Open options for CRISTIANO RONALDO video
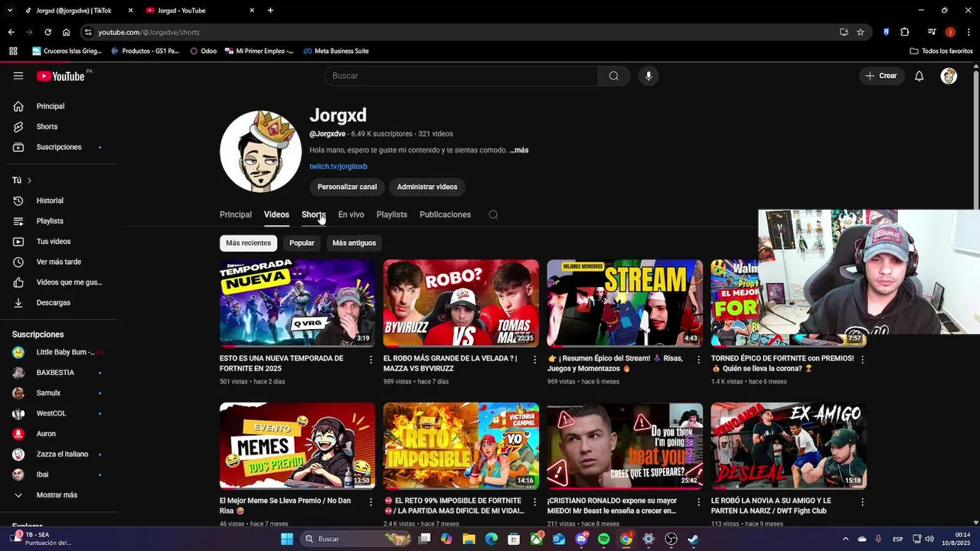Image resolution: width=980 pixels, height=551 pixels. pos(698,502)
